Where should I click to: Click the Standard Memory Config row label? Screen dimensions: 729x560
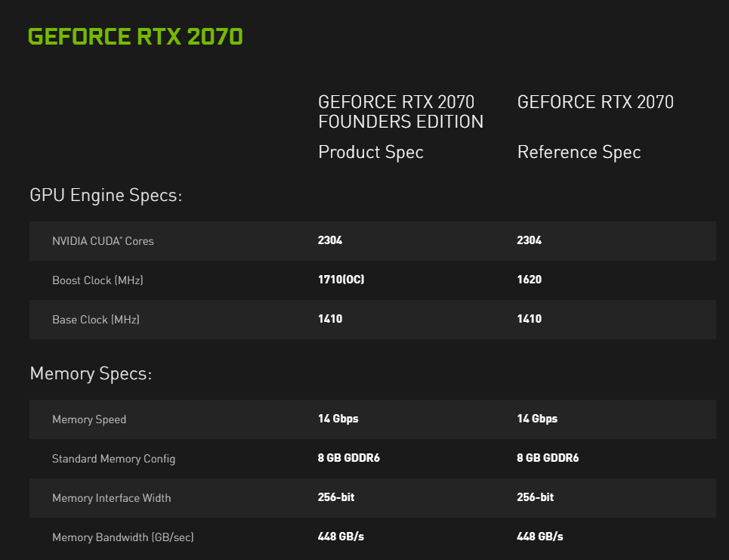[x=114, y=459]
